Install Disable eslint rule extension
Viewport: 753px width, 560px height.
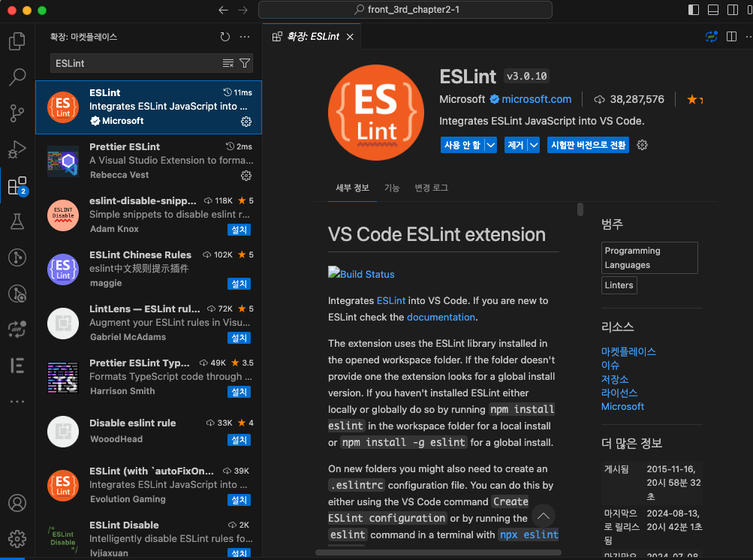[x=239, y=440]
